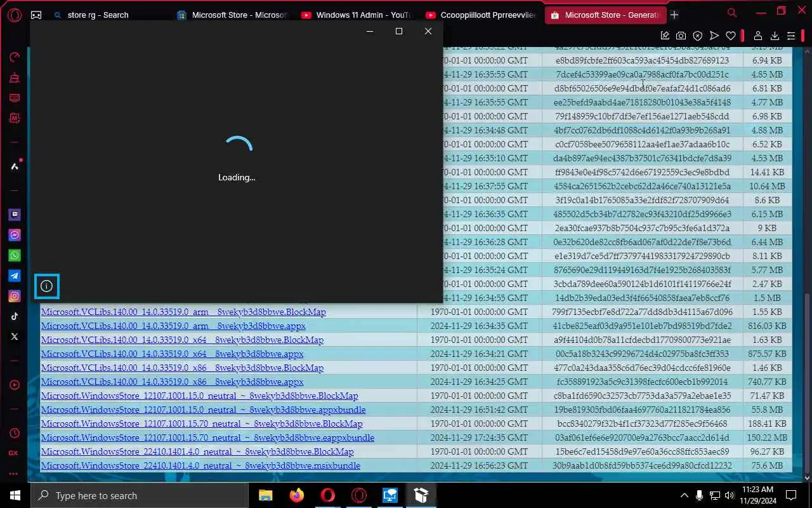Download WindowsStore 12107.1001.15.0 appxbundle link
Screen dimensions: 812x508
tap(203, 410)
